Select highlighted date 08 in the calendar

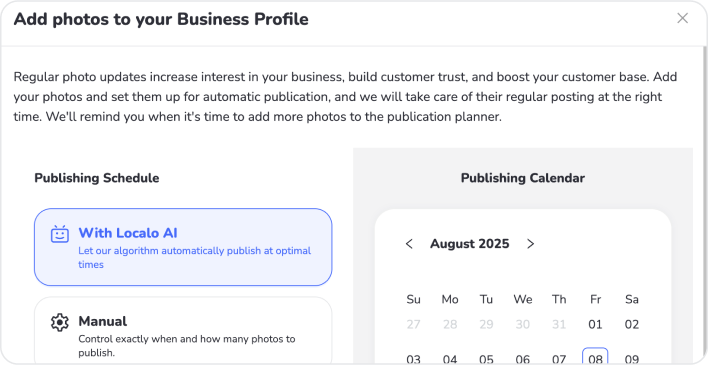595,359
